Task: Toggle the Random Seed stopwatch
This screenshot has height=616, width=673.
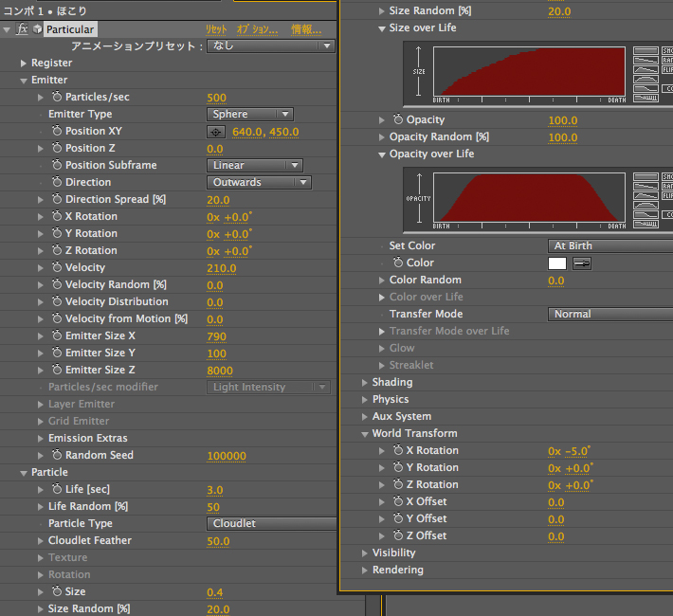Action: (57, 456)
